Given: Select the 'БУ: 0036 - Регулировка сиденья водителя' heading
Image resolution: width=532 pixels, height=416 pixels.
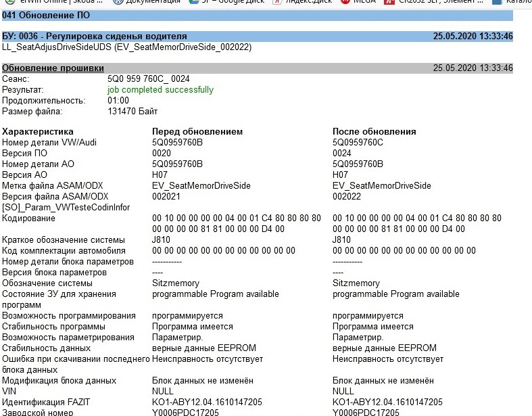Looking at the screenshot, I should pos(95,37).
